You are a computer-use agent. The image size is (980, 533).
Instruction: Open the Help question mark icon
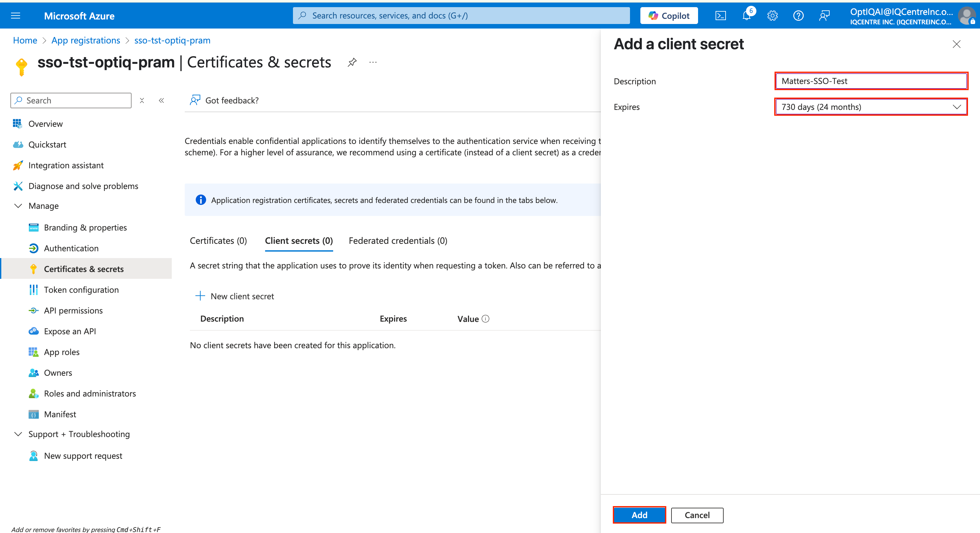coord(798,16)
